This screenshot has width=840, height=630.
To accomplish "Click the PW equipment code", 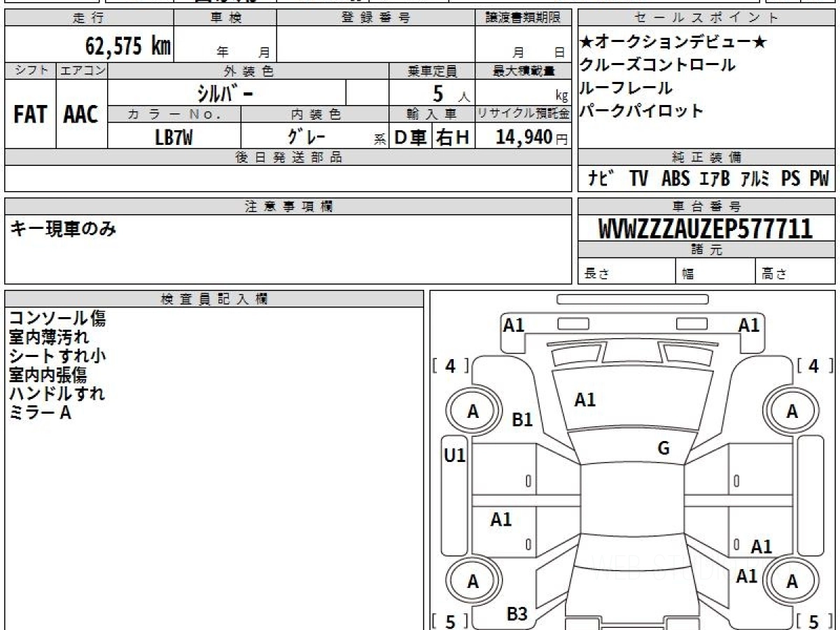I will (x=819, y=178).
